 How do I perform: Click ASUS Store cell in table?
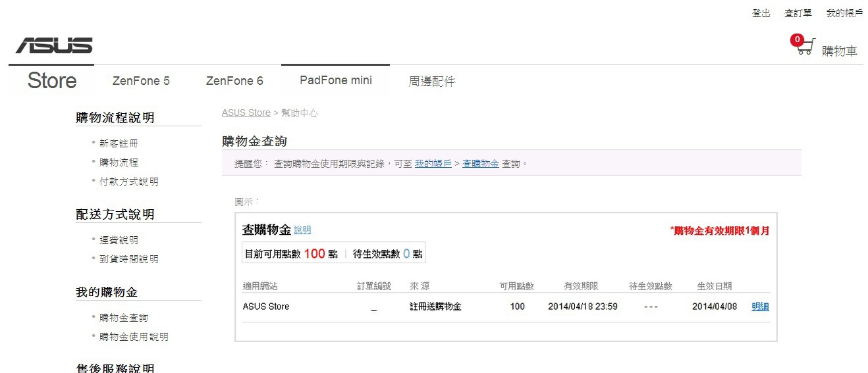[266, 307]
